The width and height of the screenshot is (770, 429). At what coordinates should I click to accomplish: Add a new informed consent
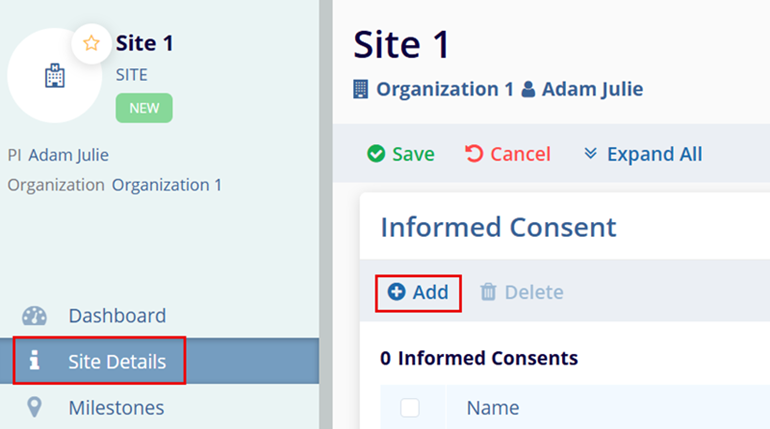418,292
